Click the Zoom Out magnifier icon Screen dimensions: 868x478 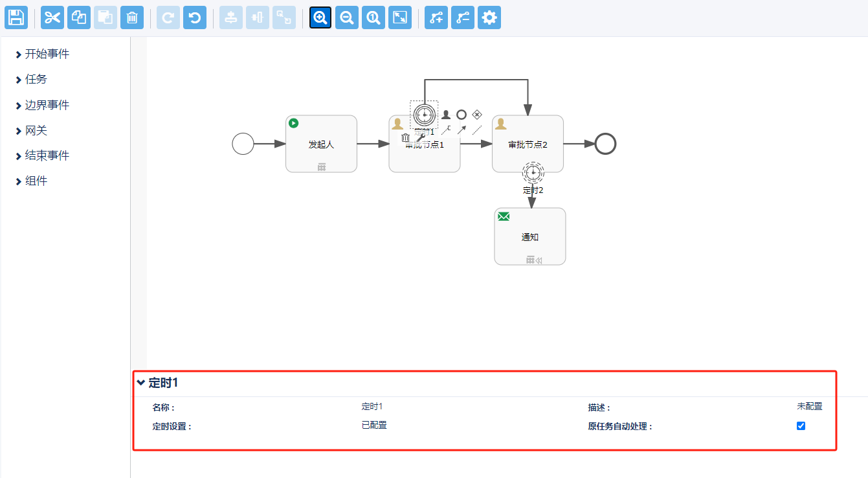tap(347, 17)
